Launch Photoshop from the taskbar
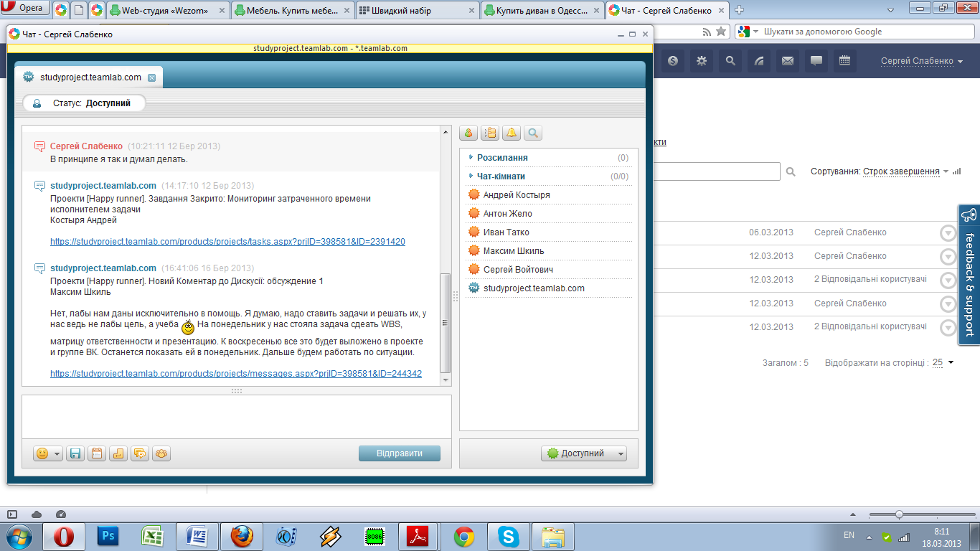 coord(110,536)
